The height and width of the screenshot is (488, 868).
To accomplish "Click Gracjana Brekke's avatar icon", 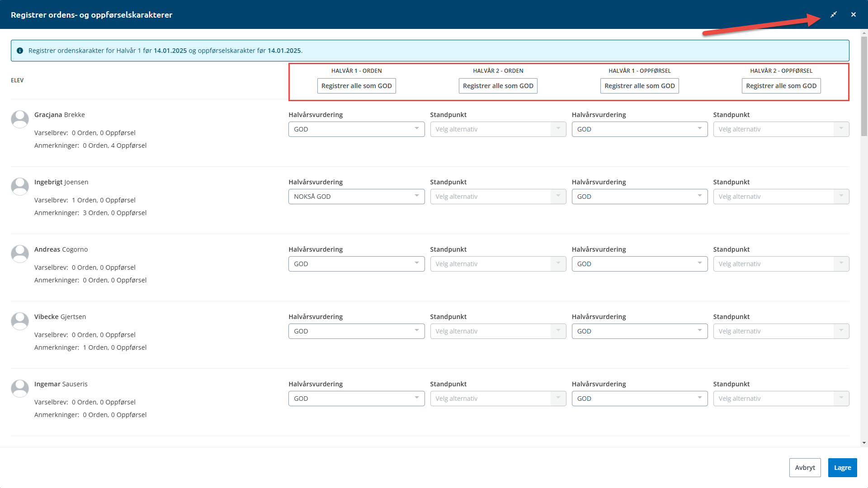I will click(x=20, y=119).
